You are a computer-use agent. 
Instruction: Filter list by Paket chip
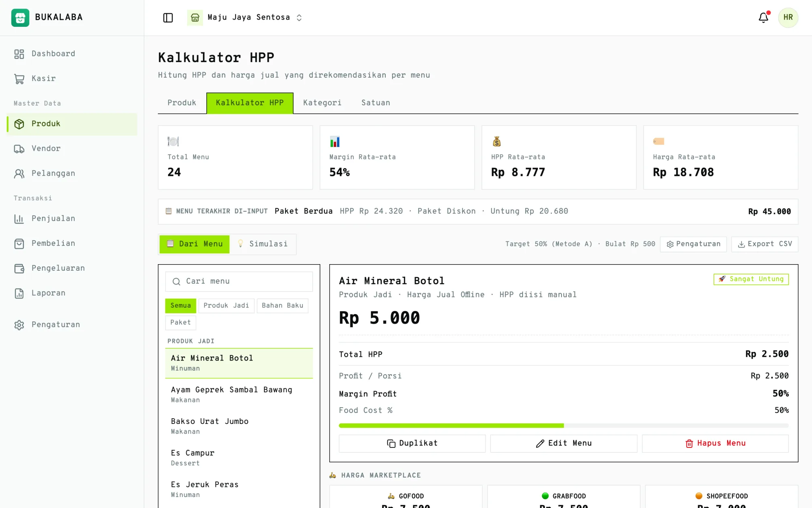tap(181, 323)
